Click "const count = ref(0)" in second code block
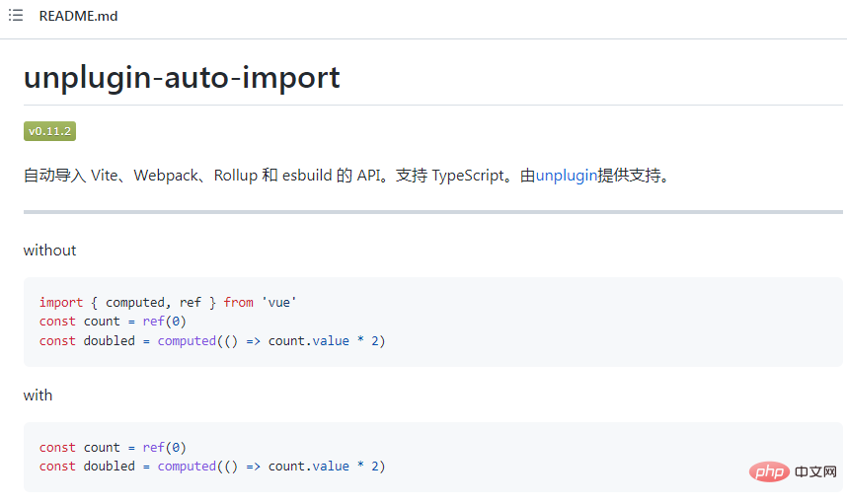847x504 pixels. pyautogui.click(x=113, y=447)
